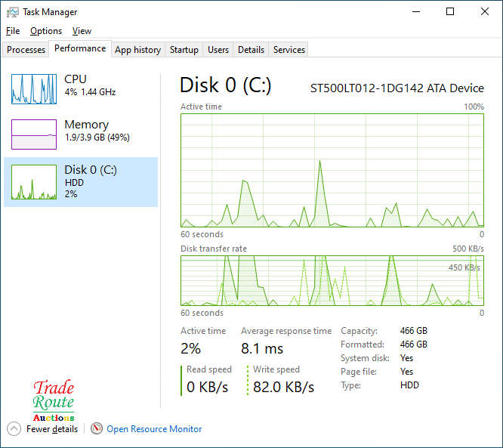This screenshot has width=503, height=448.
Task: Click the Formatted 466 GB value
Action: 413,344
